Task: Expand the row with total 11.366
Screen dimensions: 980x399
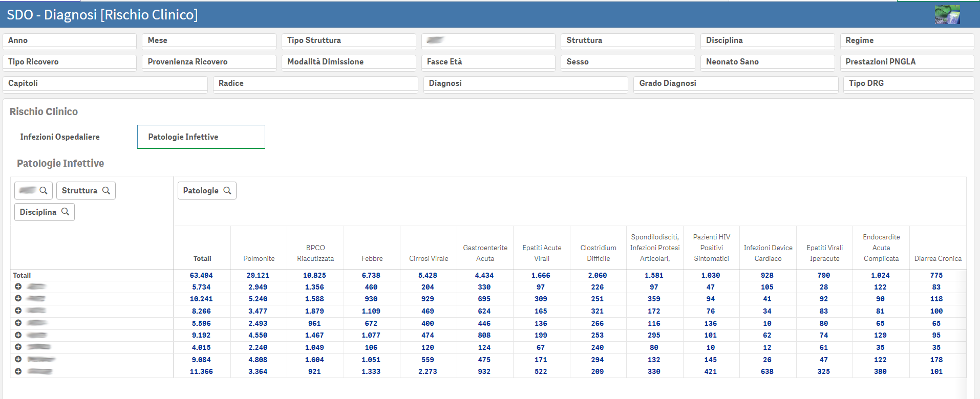Action: tap(18, 371)
